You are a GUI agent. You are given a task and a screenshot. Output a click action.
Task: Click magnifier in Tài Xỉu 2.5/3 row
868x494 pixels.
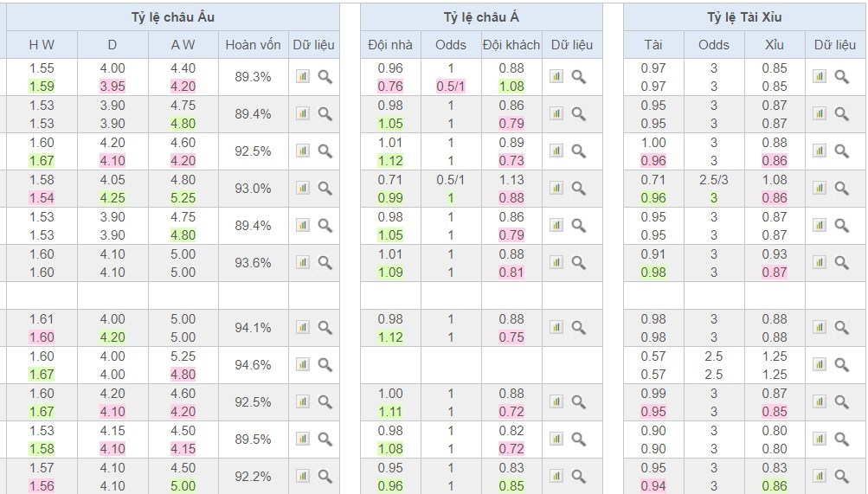click(841, 189)
